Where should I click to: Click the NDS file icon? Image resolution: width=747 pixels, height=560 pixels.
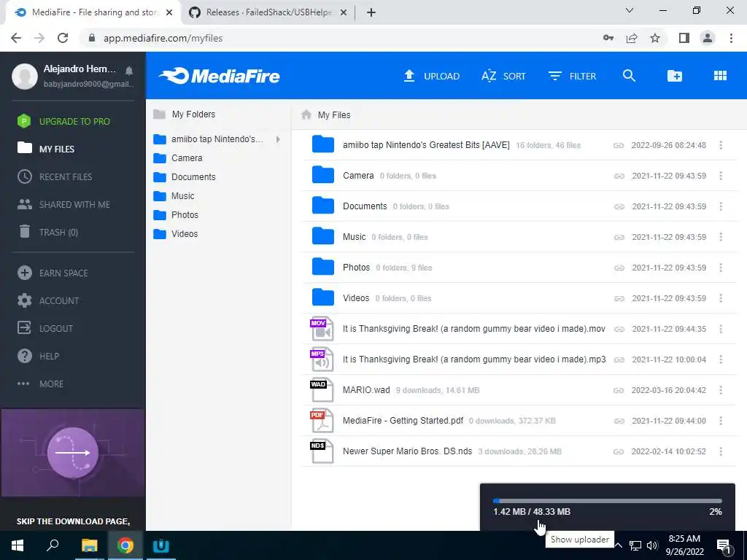(322, 451)
